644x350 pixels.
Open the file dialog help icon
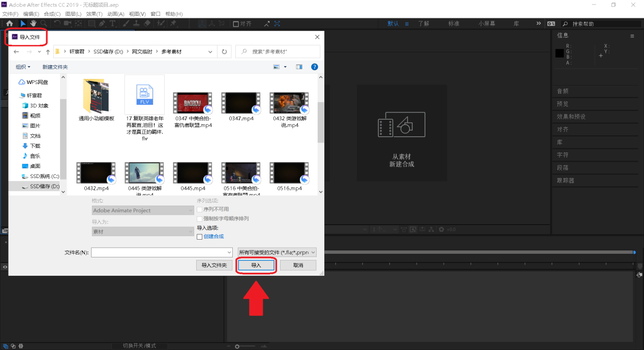click(314, 67)
